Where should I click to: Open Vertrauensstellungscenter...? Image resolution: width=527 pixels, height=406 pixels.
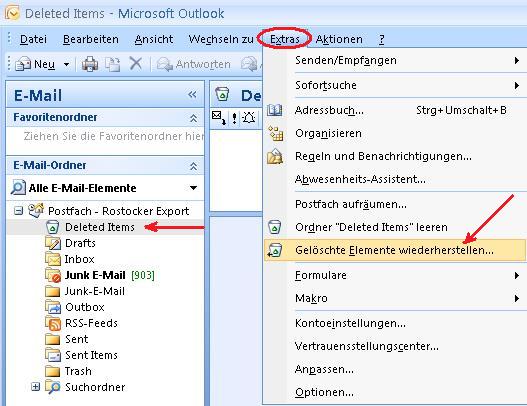[394, 346]
